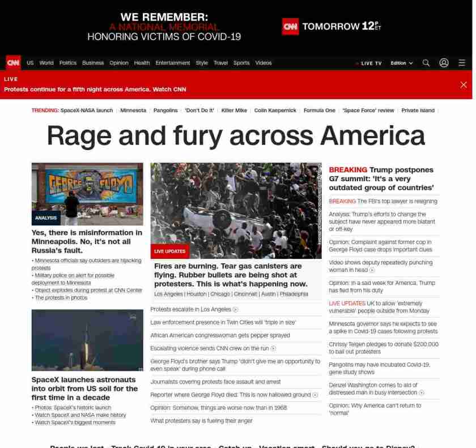Click the Live Updates protest crowd photo
The height and width of the screenshot is (448, 476).
236,210
